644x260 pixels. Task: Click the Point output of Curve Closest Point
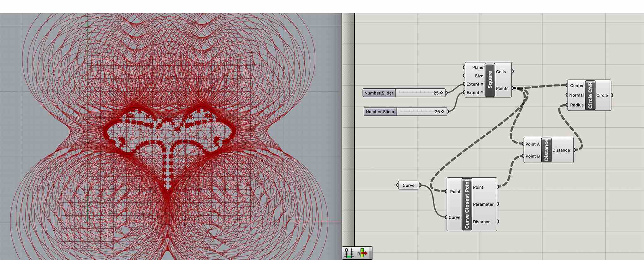point(478,187)
